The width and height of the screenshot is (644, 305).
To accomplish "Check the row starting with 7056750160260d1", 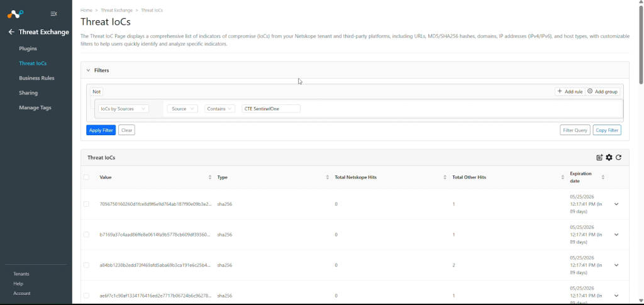I will pos(86,204).
